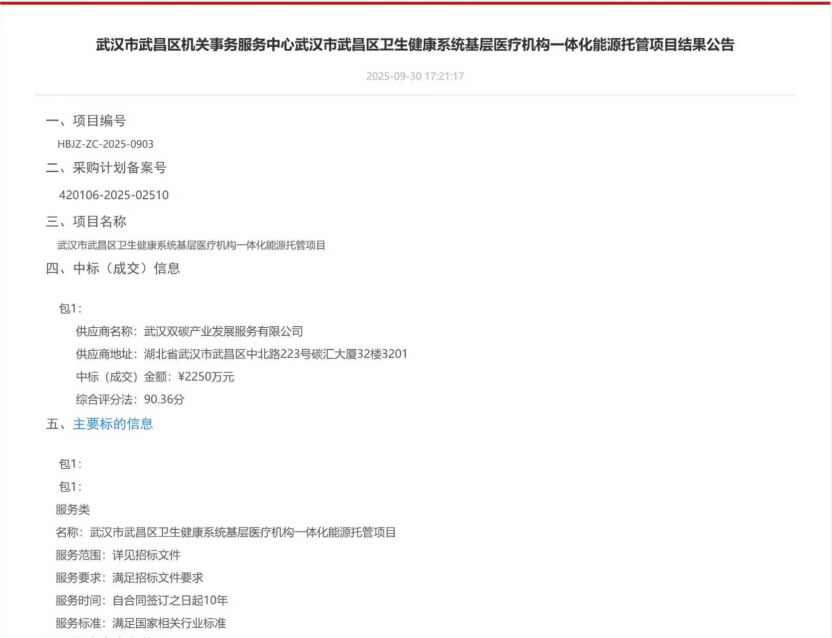The height and width of the screenshot is (638, 832).
Task: Click the '名称:' line with the project name
Action: tap(226, 532)
